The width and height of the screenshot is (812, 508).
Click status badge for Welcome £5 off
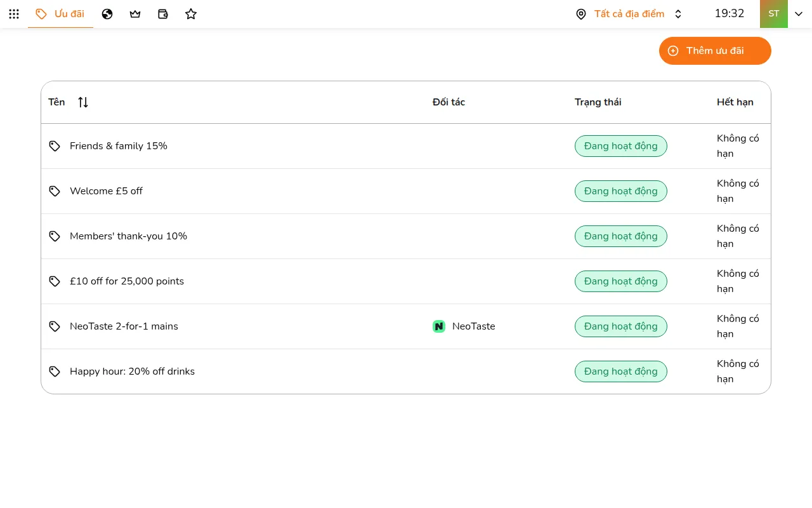click(x=620, y=191)
